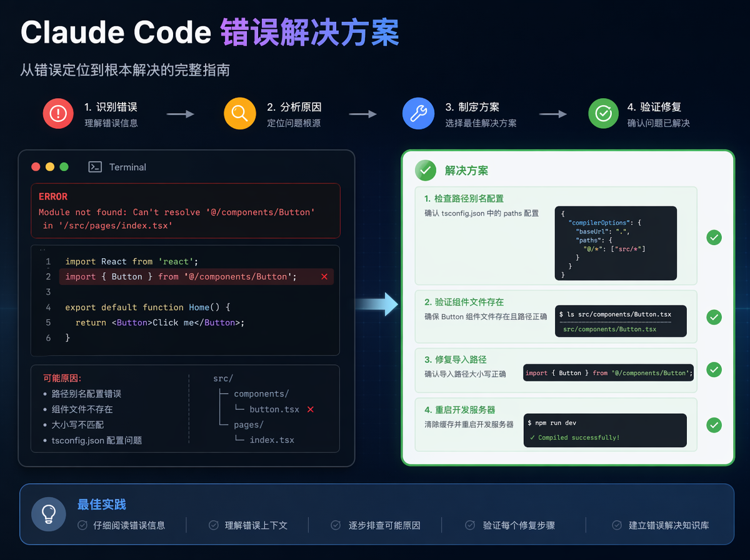Click the red X beside button.tsx

(x=311, y=409)
